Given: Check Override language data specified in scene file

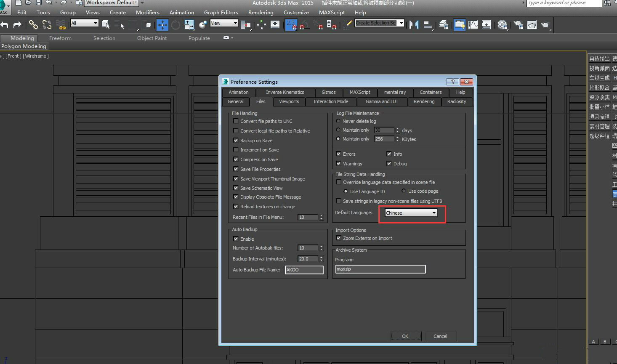Looking at the screenshot, I should pos(338,182).
